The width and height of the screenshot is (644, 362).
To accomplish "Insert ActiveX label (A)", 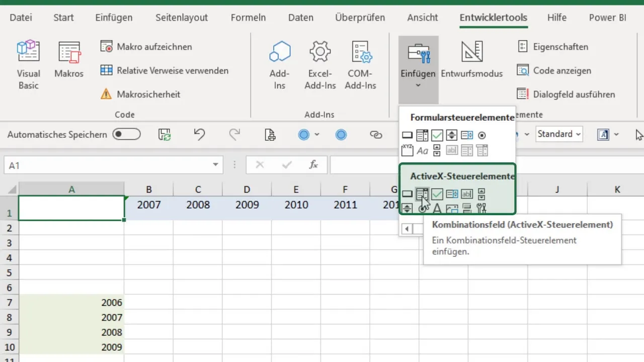I will pyautogui.click(x=437, y=208).
